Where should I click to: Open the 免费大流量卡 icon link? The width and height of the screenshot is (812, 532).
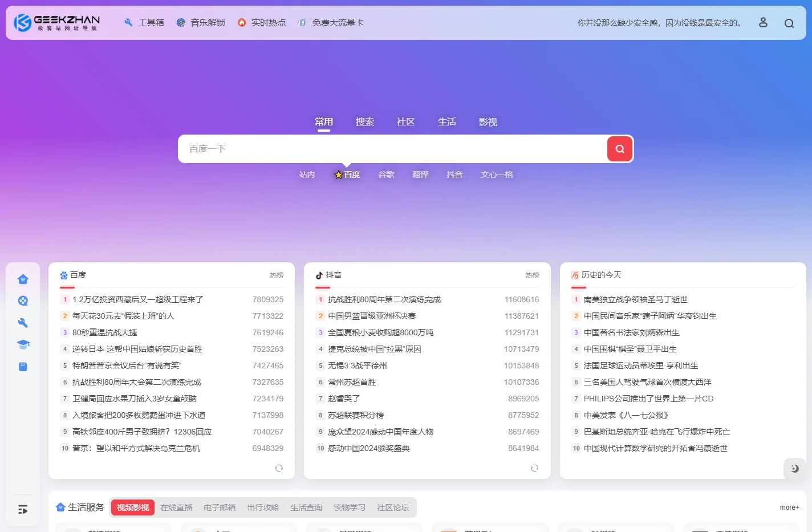pyautogui.click(x=303, y=23)
